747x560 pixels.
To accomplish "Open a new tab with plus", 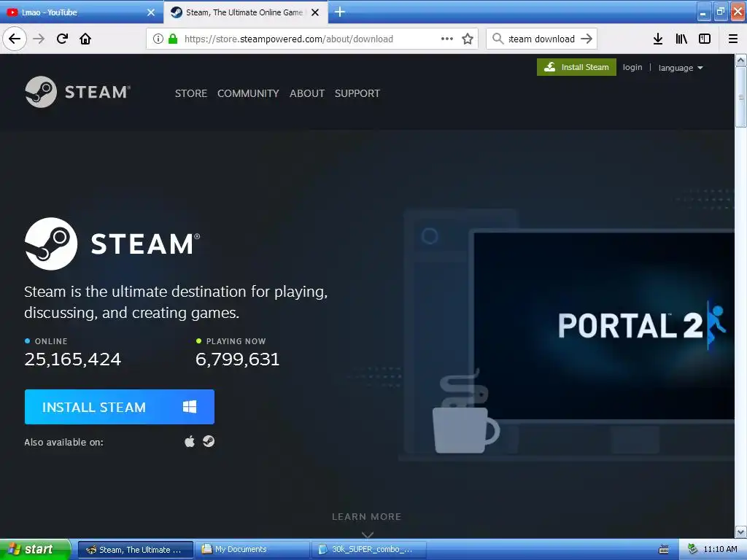I will click(x=340, y=12).
